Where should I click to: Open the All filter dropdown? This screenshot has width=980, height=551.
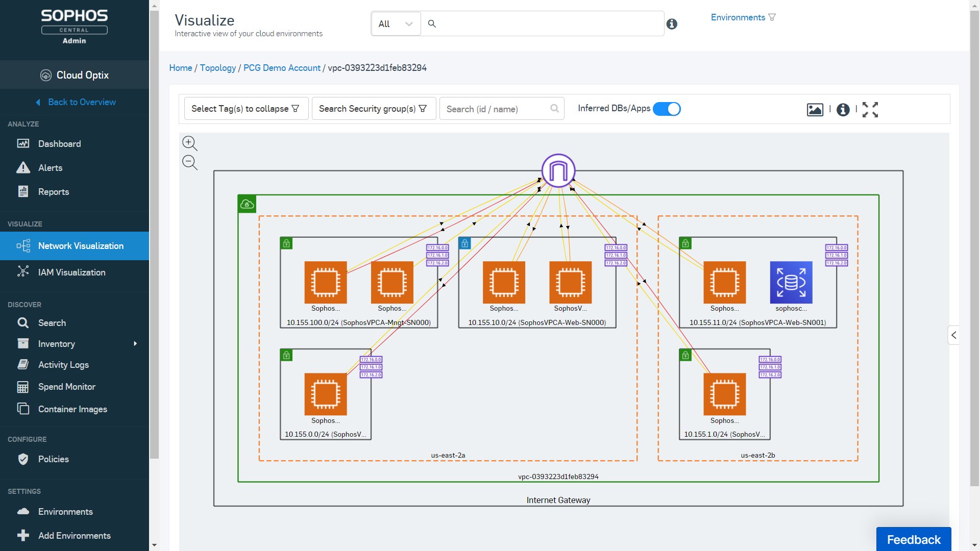pos(396,24)
